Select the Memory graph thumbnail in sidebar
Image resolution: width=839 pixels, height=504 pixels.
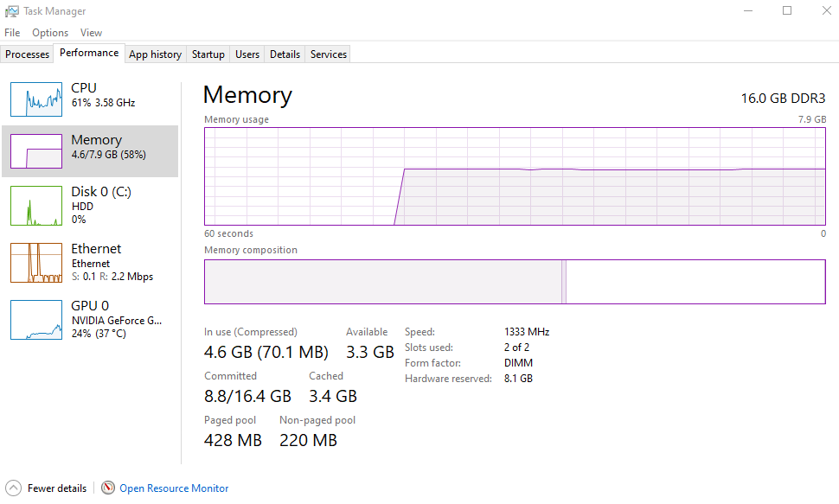(x=36, y=151)
